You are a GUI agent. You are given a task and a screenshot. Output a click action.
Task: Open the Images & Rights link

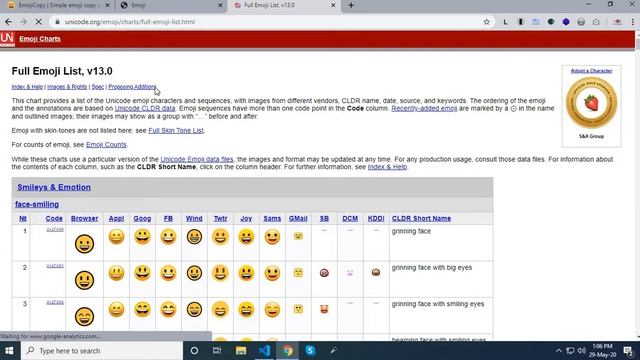click(x=67, y=87)
